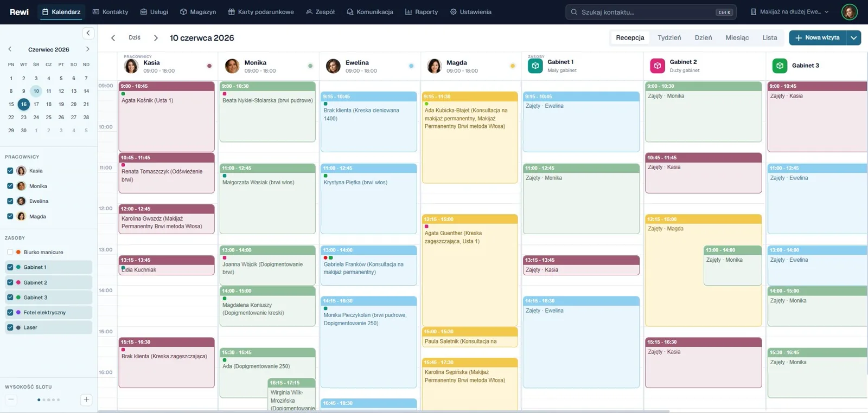Open the Magazyn section
The height and width of the screenshot is (413, 868).
point(198,12)
